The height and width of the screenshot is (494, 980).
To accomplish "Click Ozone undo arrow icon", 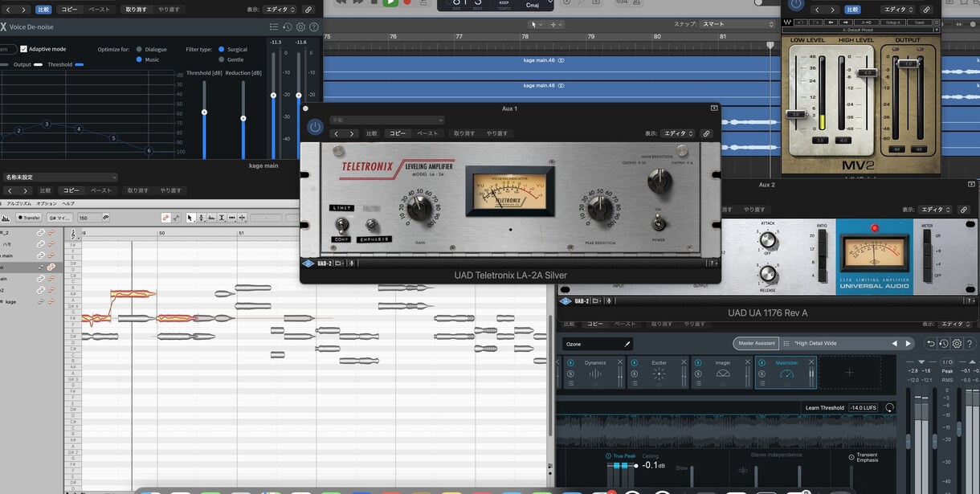I will [x=930, y=344].
